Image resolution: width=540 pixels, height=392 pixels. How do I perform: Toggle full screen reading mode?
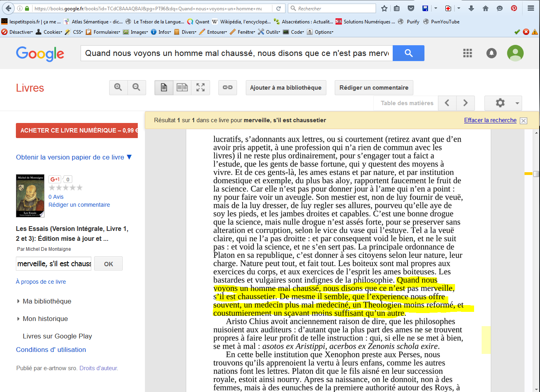coord(201,88)
